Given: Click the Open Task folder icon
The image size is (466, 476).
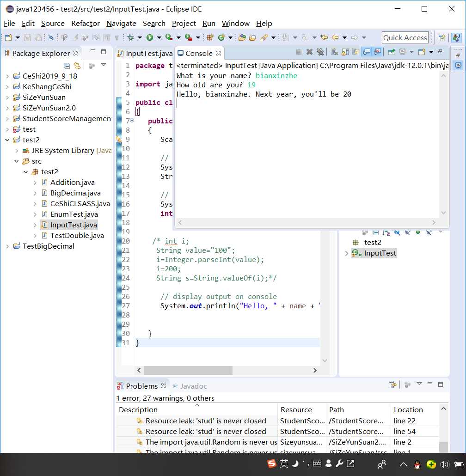Looking at the screenshot, I should pyautogui.click(x=252, y=37).
